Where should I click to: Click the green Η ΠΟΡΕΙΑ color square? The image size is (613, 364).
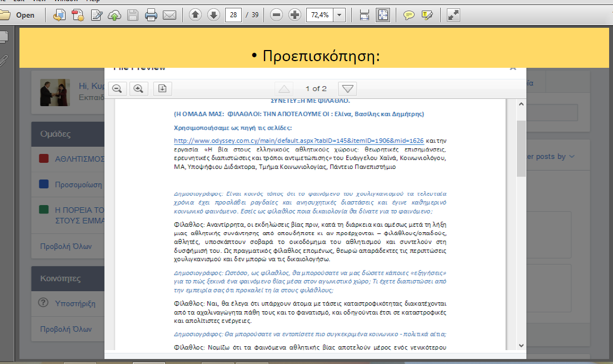click(x=44, y=210)
